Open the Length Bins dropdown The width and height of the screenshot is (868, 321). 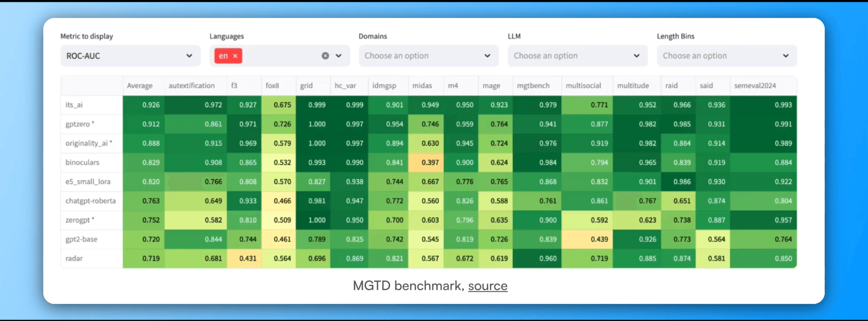coord(726,56)
